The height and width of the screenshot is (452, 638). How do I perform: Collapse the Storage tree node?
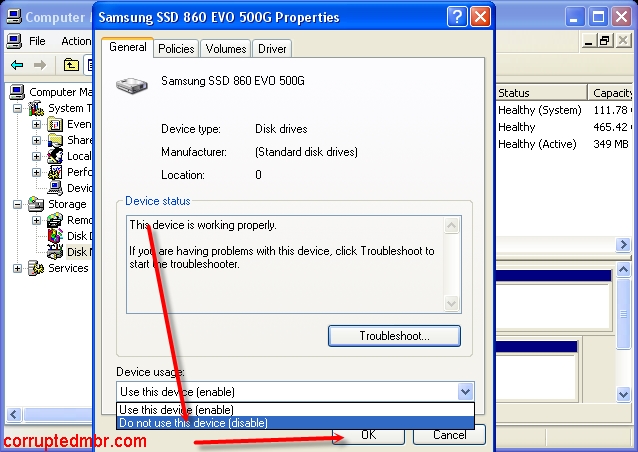click(x=17, y=204)
